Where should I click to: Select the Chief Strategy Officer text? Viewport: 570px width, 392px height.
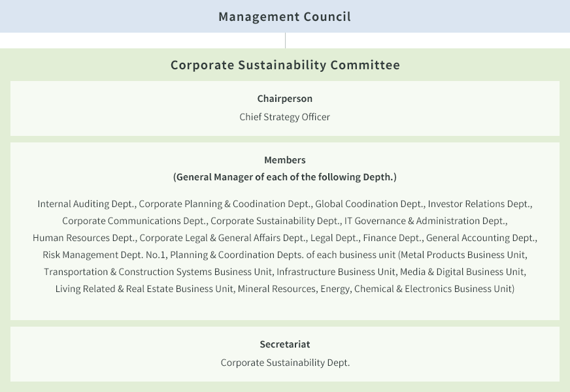click(x=284, y=117)
